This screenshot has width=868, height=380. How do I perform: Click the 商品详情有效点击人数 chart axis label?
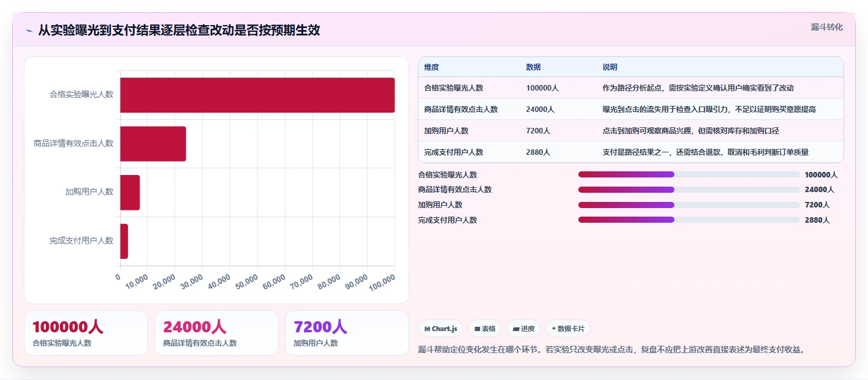74,143
